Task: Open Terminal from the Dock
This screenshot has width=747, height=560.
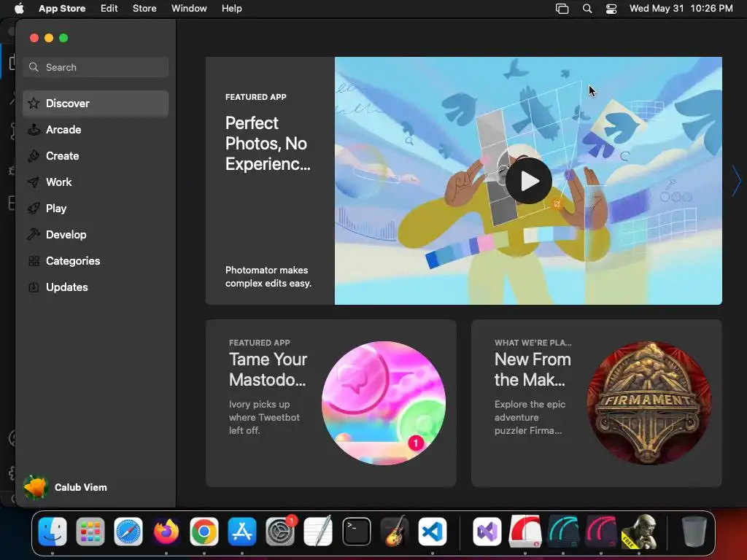Action: 356,532
